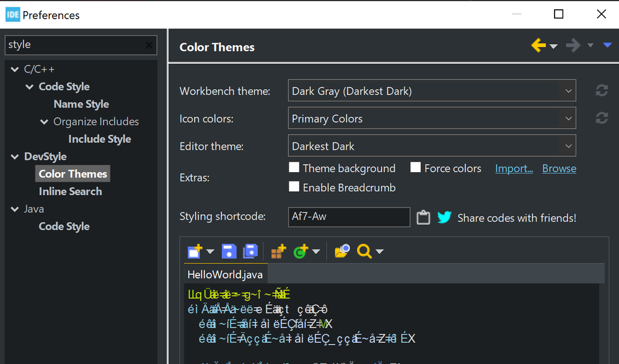Click the Browse link
Screen dimensions: 619x364
point(559,169)
